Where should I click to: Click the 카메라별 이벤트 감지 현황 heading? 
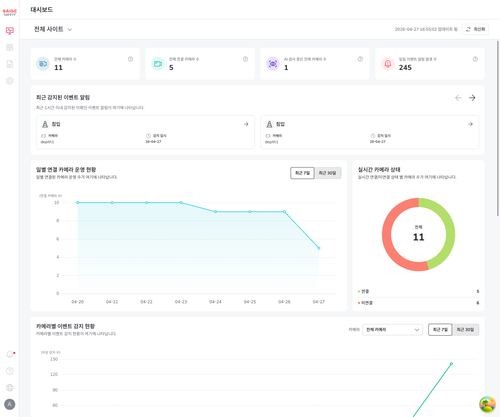pyautogui.click(x=65, y=326)
